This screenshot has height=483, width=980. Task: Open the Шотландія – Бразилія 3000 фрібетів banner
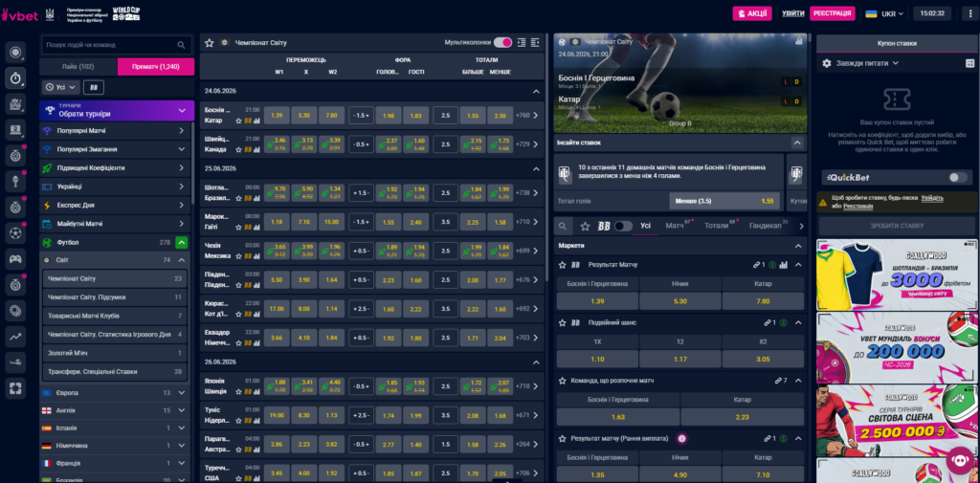[898, 274]
